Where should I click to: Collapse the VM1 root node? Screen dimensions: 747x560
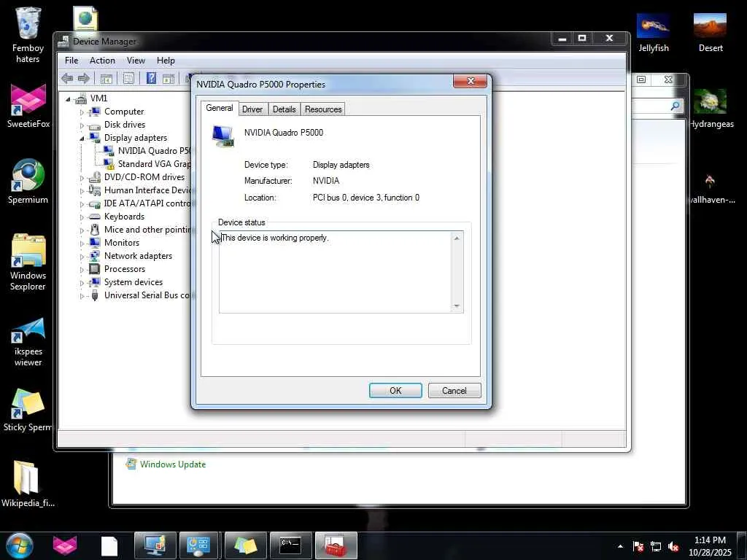68,99
